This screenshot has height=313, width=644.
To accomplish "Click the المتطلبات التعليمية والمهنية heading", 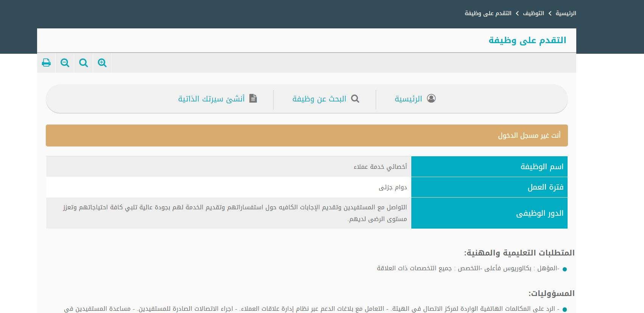I will [520, 253].
